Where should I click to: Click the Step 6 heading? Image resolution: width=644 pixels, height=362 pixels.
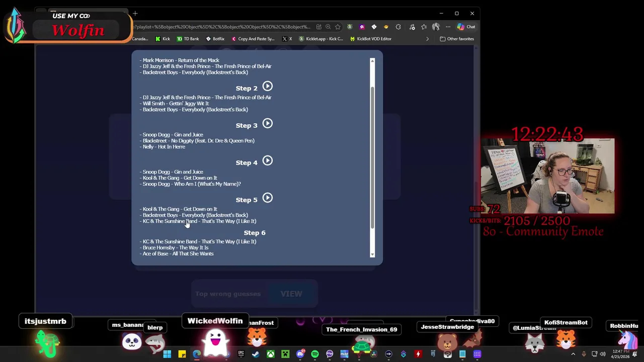point(255,233)
